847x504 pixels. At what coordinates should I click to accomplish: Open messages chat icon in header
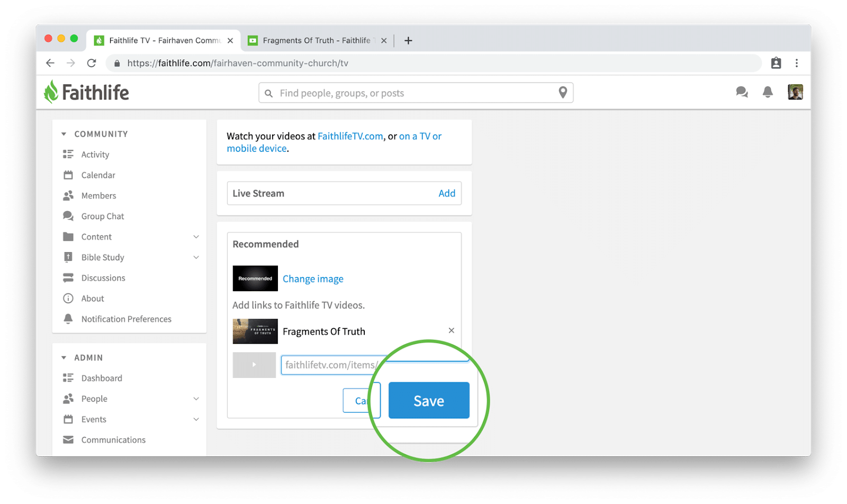tap(742, 92)
